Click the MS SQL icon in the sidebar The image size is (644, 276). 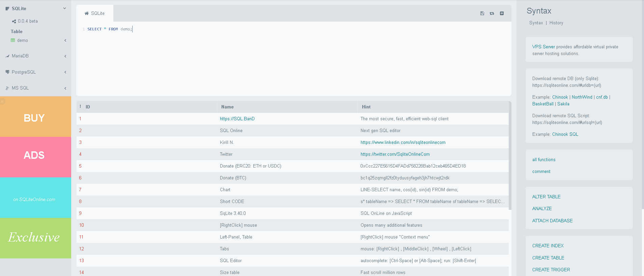click(x=7, y=88)
